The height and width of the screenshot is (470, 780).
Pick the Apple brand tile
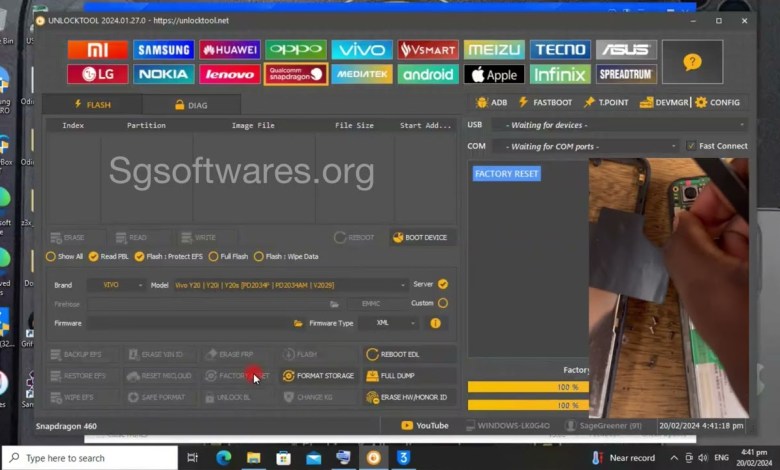(x=494, y=74)
